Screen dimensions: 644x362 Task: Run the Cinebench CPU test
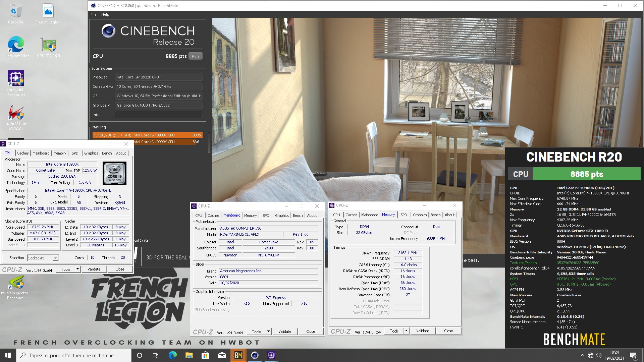(x=195, y=56)
